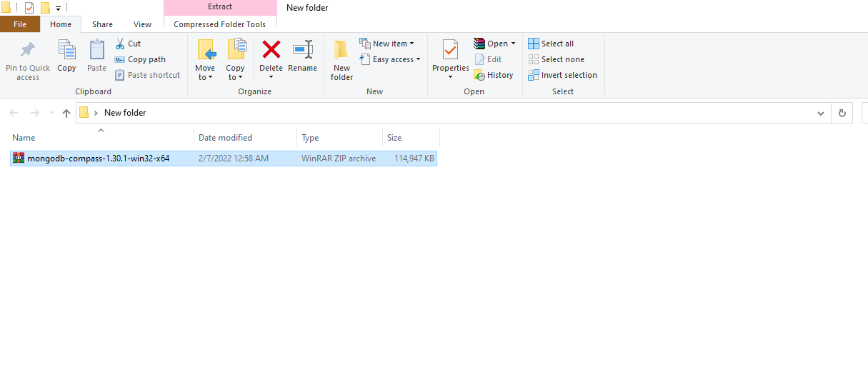868x372 pixels.
Task: Click the Forward navigation arrow
Action: [34, 113]
